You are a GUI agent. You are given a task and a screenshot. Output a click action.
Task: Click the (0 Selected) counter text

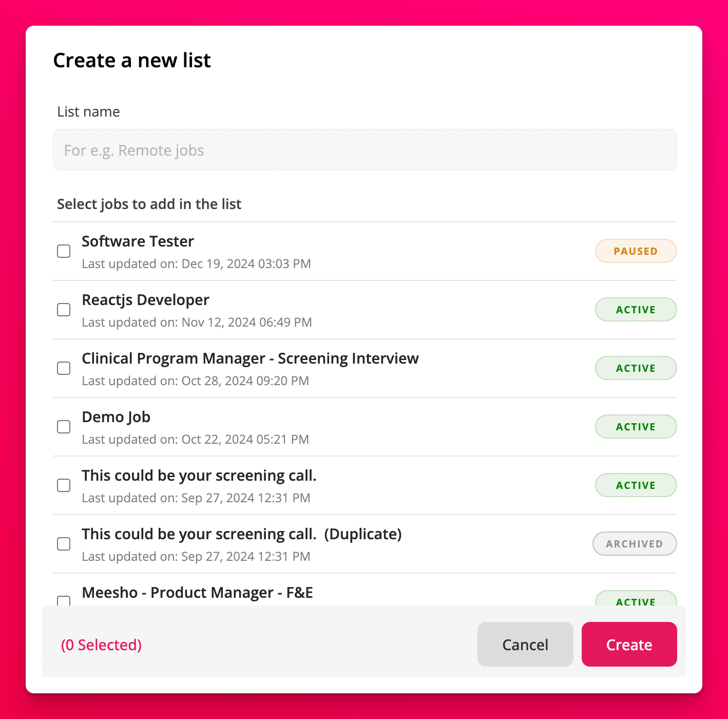[x=101, y=645]
